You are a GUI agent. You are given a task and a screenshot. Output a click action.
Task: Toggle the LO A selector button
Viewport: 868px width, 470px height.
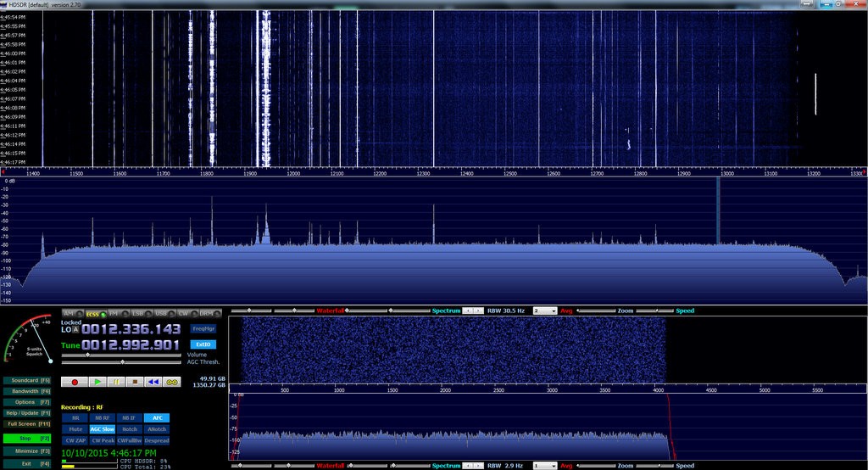click(x=75, y=330)
